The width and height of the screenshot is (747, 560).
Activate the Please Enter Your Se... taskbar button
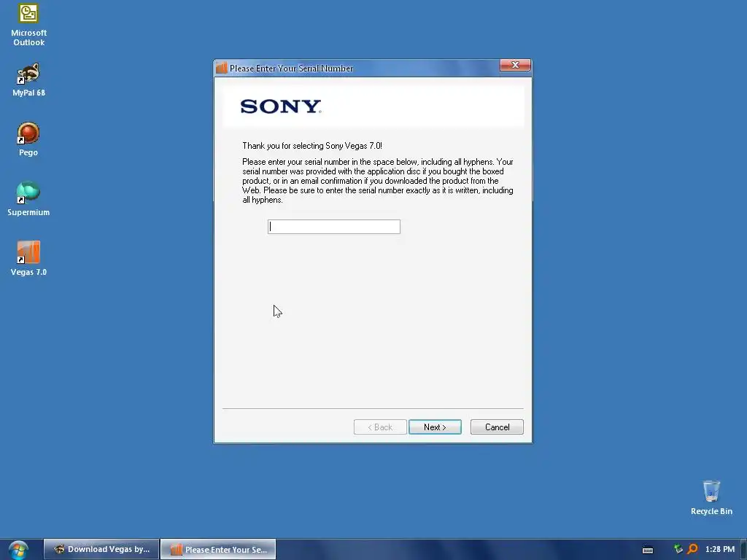218,549
